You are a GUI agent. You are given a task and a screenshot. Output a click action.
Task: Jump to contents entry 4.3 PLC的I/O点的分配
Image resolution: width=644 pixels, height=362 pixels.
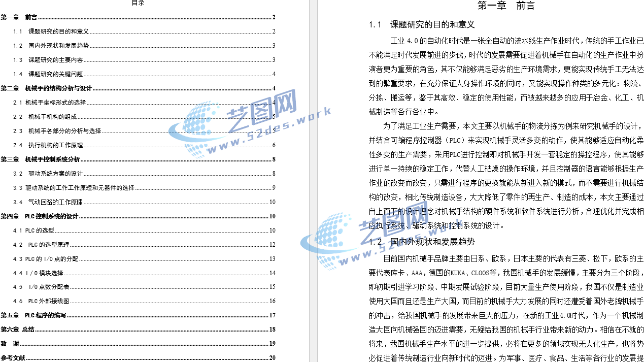point(144,259)
